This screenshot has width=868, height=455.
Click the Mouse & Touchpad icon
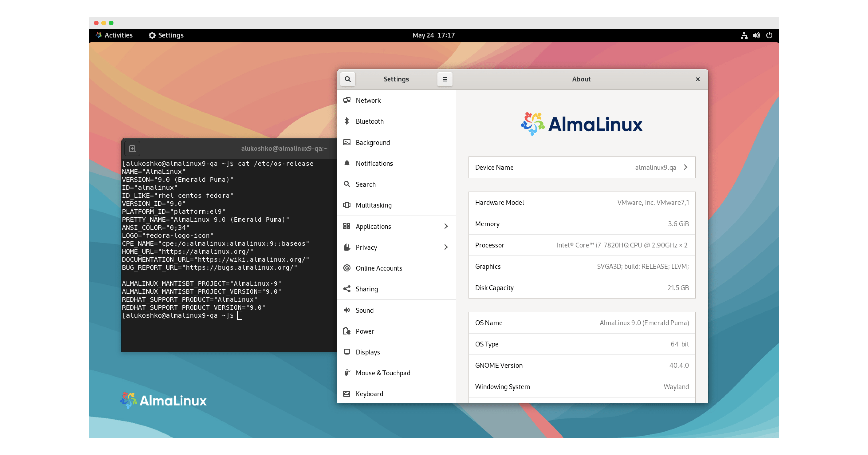pos(347,373)
